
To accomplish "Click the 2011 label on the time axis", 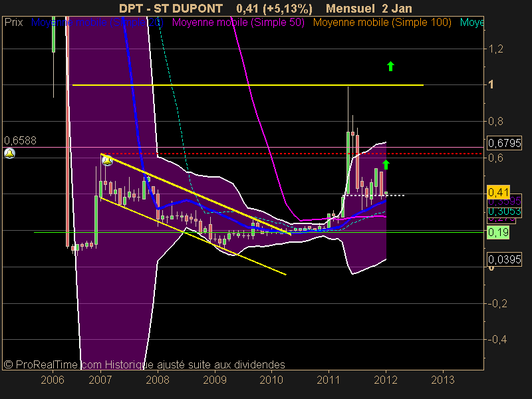I will [329, 380].
